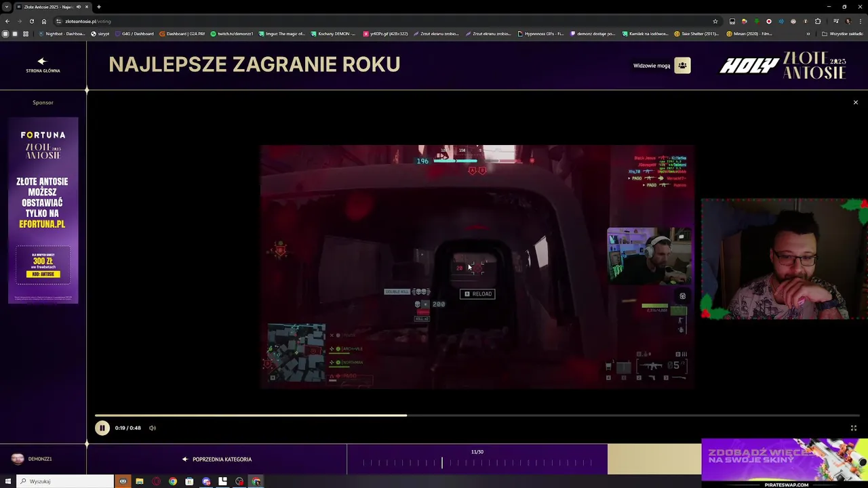
Task: Open the Microsoft Store taskbar icon
Action: (x=189, y=481)
